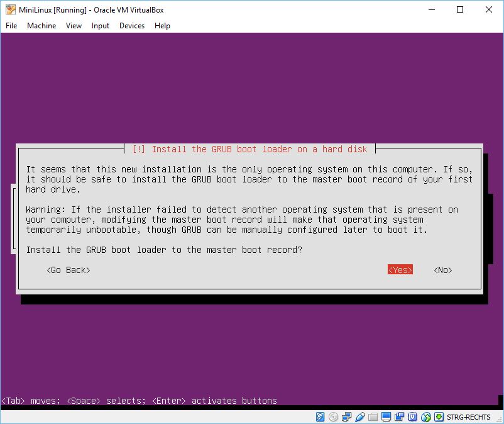Click the display monitor status icon

click(x=386, y=417)
